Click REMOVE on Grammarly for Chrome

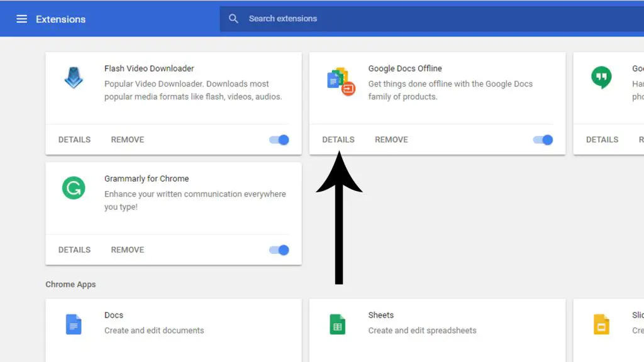[127, 250]
